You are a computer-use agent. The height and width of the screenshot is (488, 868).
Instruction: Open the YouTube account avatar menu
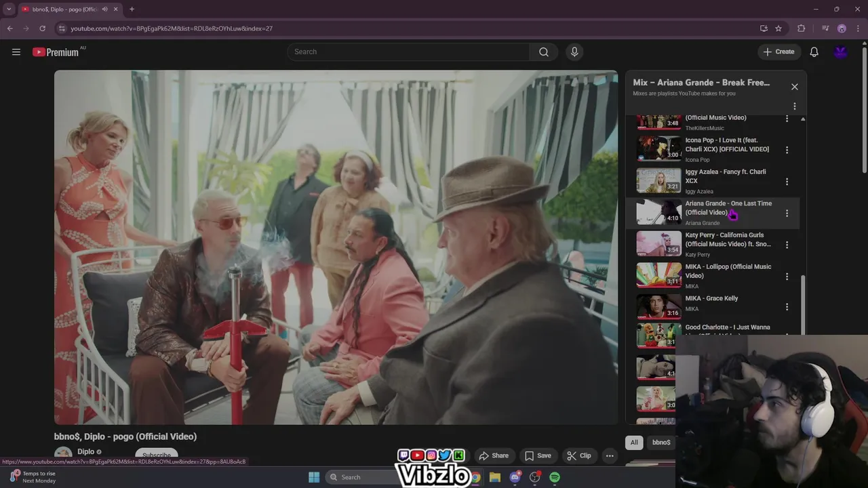(x=841, y=52)
